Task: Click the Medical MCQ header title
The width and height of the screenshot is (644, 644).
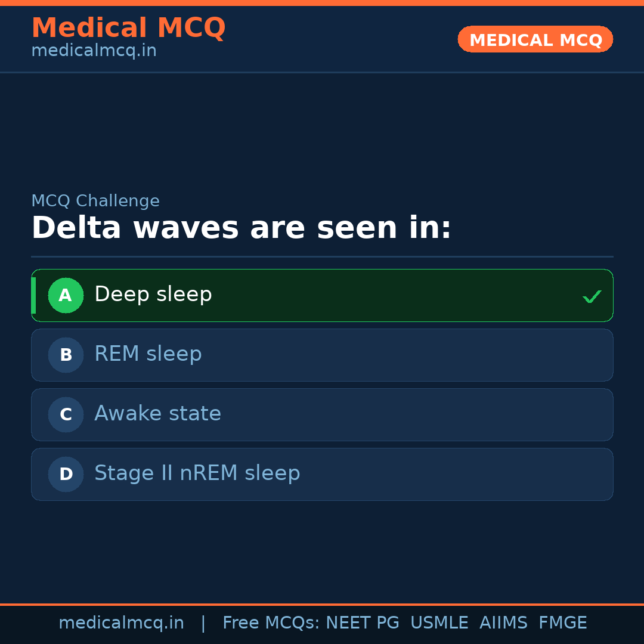Action: tap(128, 27)
